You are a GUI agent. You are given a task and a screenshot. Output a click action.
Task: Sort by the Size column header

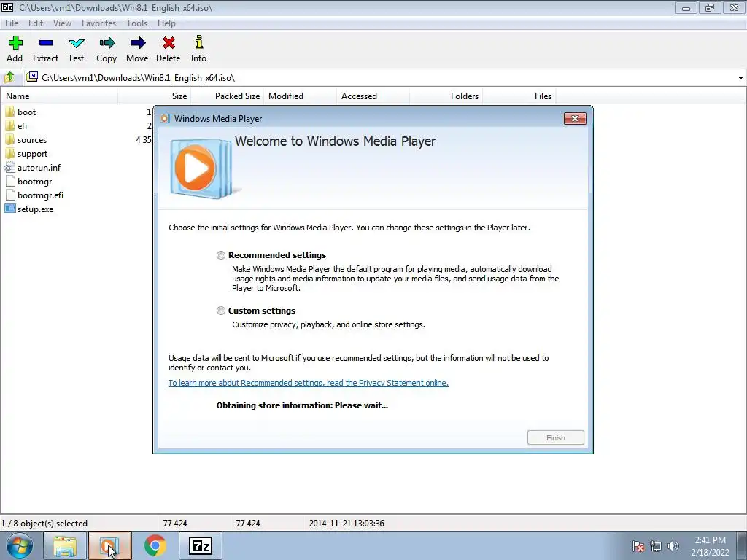click(155, 96)
